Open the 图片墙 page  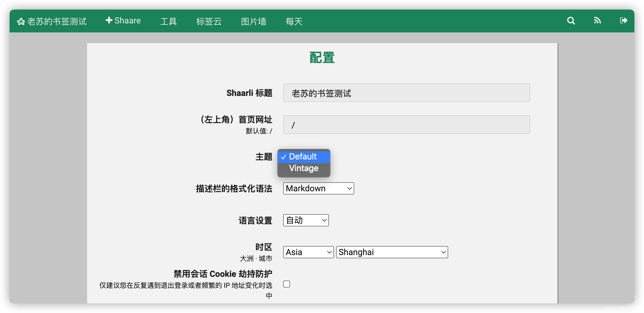tap(254, 21)
